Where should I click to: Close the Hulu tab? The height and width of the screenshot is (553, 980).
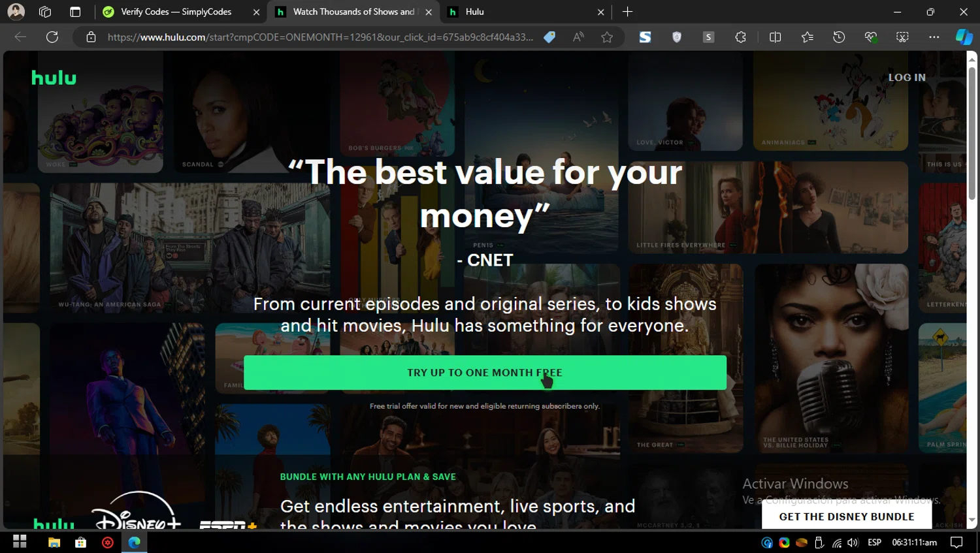[600, 12]
